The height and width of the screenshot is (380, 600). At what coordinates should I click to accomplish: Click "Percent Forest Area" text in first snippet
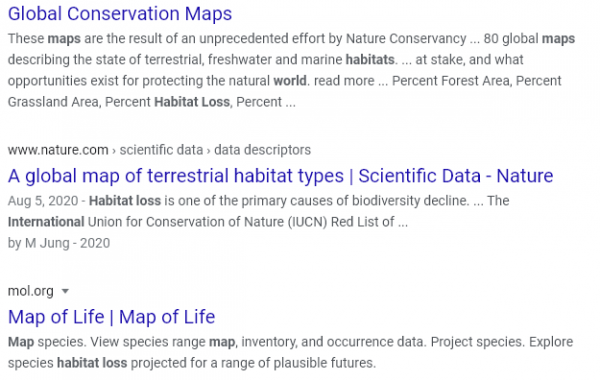point(451,81)
